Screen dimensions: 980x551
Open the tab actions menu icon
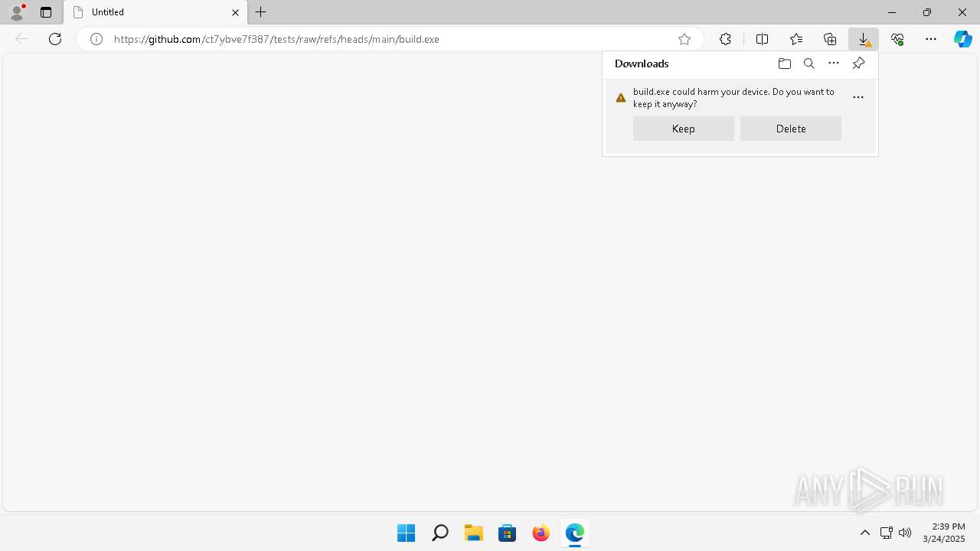pyautogui.click(x=46, y=12)
